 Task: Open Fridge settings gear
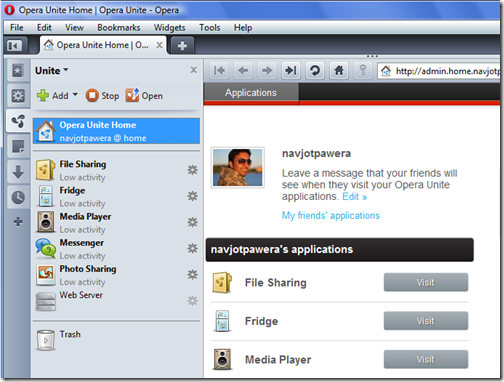click(192, 196)
